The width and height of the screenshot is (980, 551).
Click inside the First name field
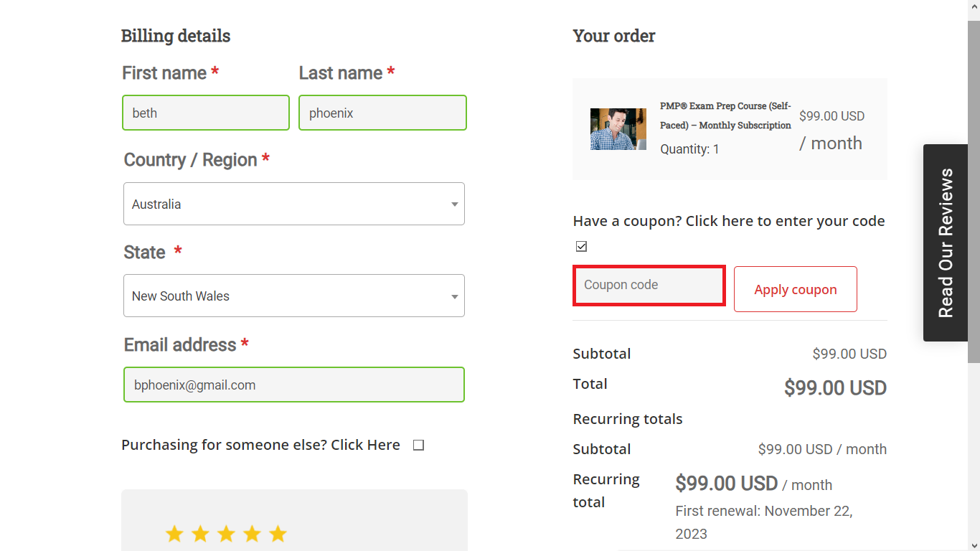[206, 113]
